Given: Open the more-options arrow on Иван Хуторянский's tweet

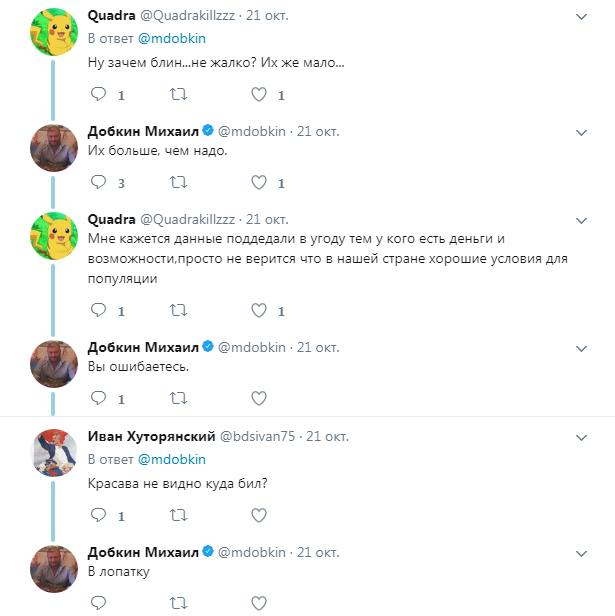Looking at the screenshot, I should [582, 437].
